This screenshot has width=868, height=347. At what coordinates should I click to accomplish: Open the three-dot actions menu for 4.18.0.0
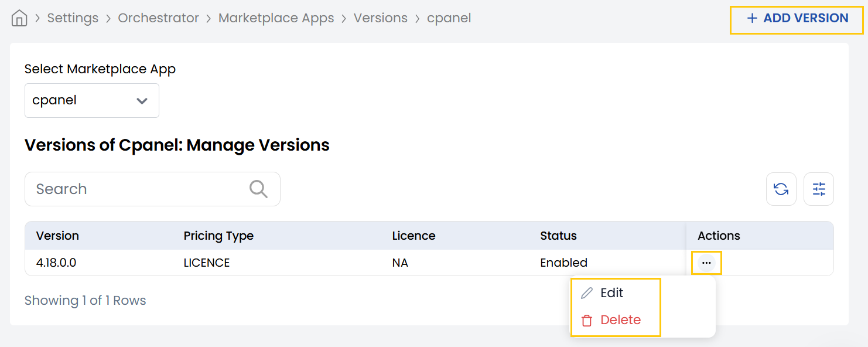(x=706, y=263)
